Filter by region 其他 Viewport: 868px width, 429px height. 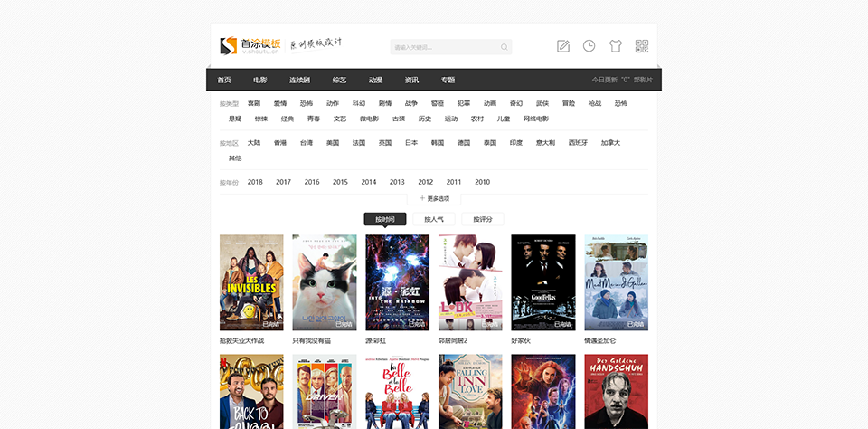pyautogui.click(x=235, y=158)
